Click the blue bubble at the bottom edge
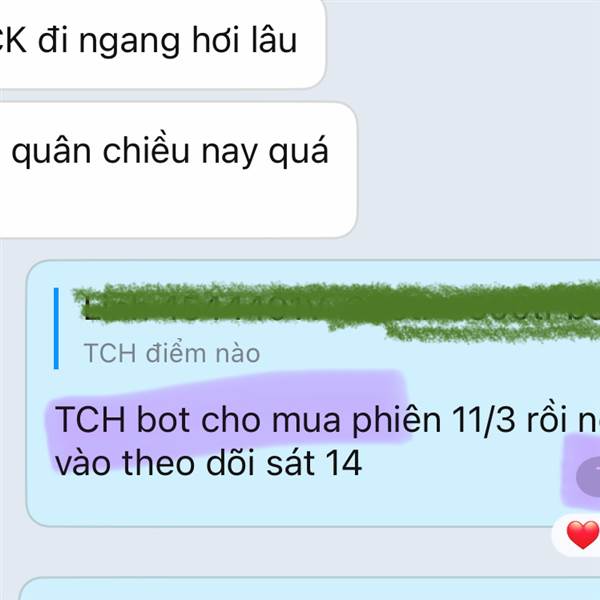This screenshot has width=600, height=600. 309,589
